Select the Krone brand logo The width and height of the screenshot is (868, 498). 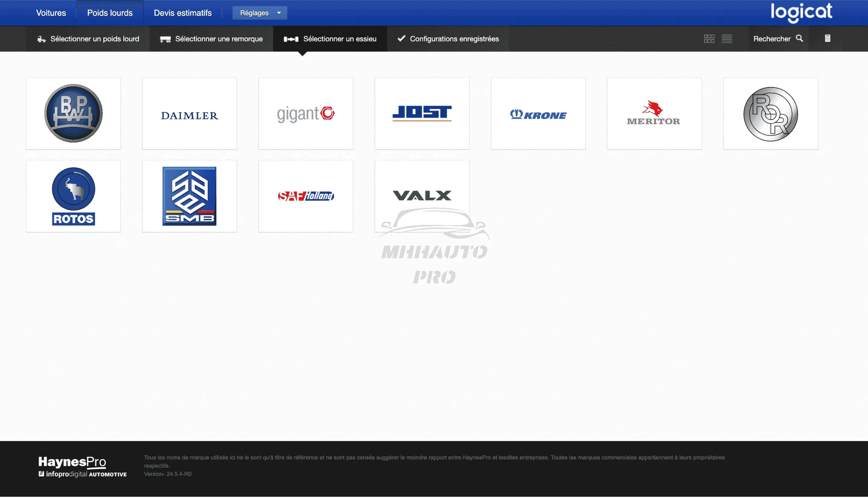[538, 113]
